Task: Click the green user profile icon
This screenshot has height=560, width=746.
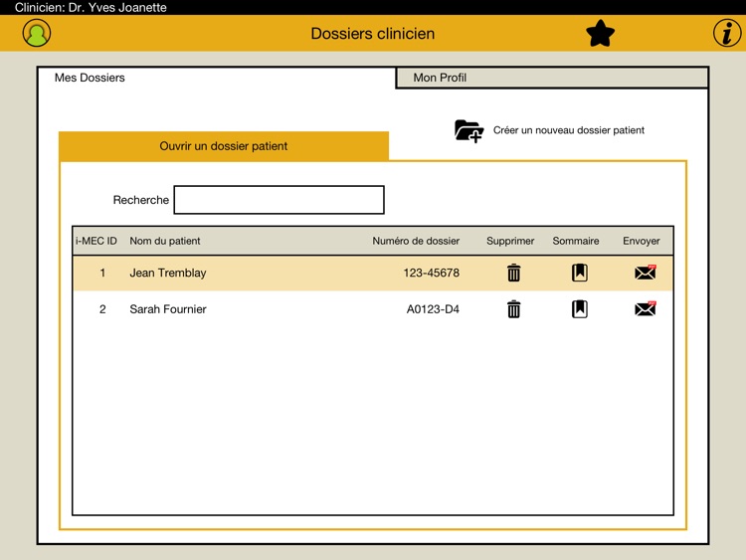Action: click(37, 33)
